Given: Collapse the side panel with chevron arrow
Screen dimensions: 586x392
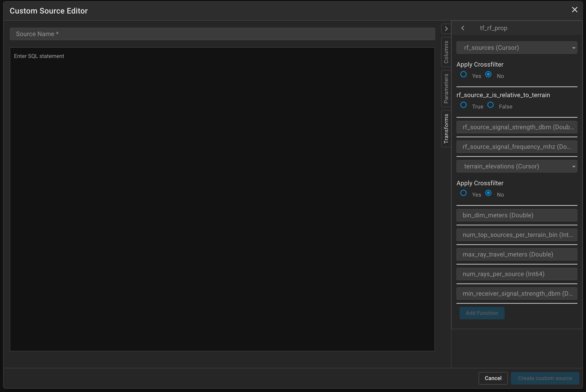Looking at the screenshot, I should click(x=446, y=29).
